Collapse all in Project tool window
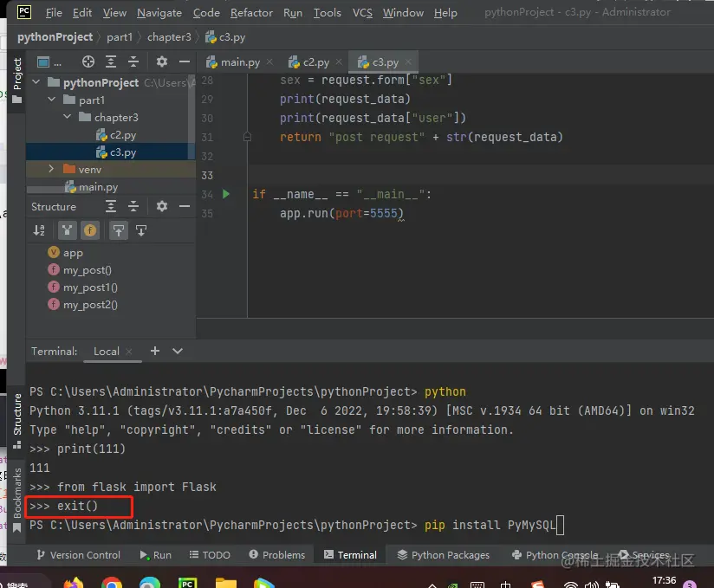 [133, 61]
